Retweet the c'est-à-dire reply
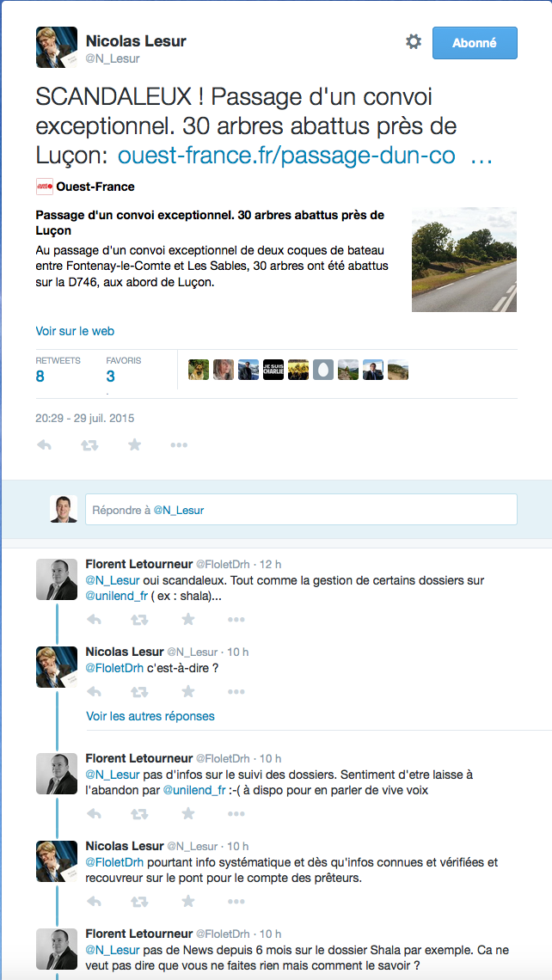 pos(140,692)
